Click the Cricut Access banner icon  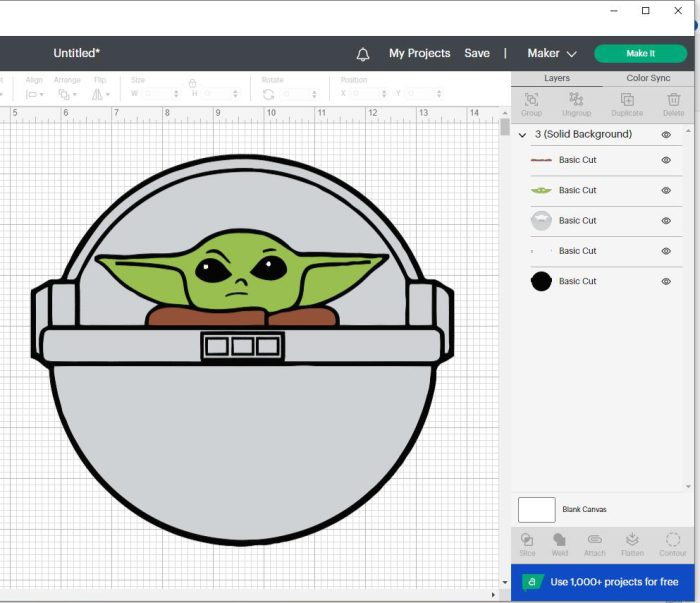point(532,582)
